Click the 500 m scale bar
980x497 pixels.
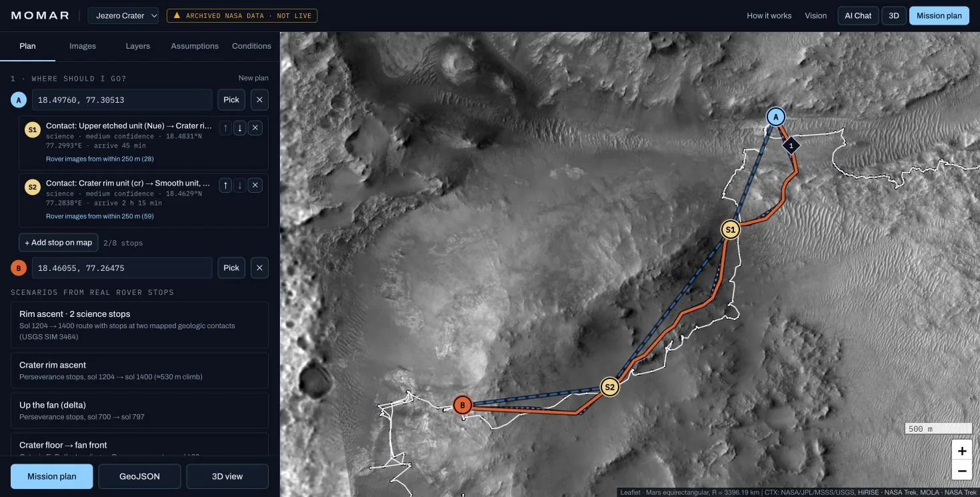(939, 429)
